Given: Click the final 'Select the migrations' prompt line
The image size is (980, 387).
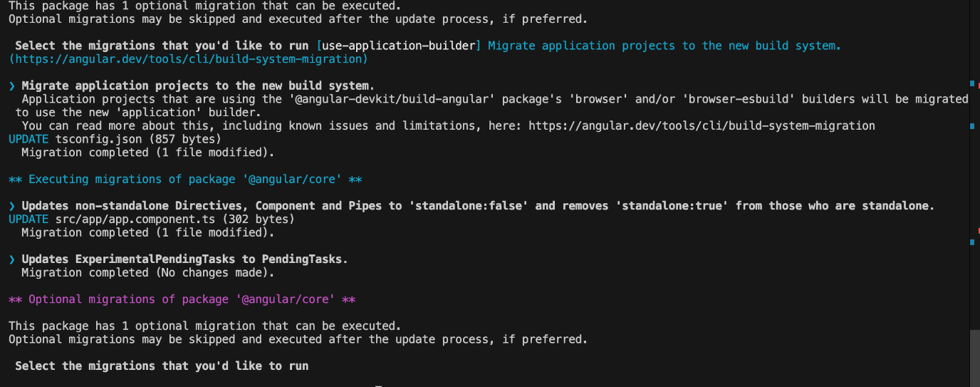Looking at the screenshot, I should tap(162, 366).
